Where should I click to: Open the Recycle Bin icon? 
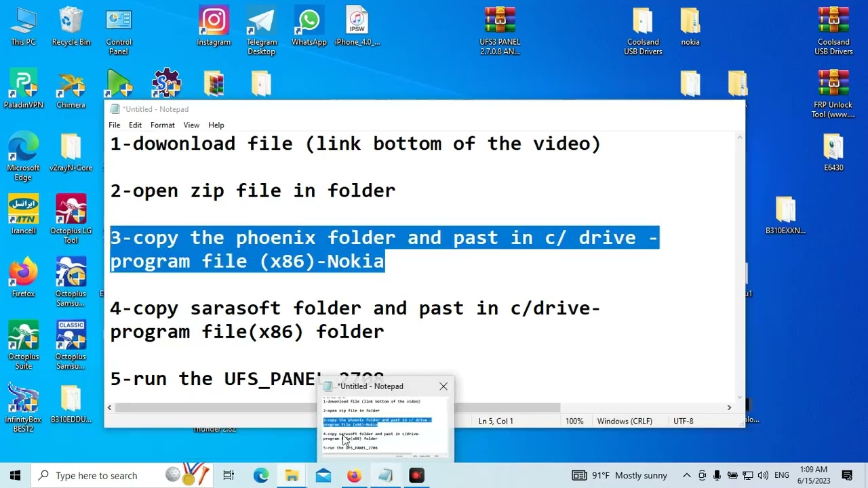pos(71,27)
